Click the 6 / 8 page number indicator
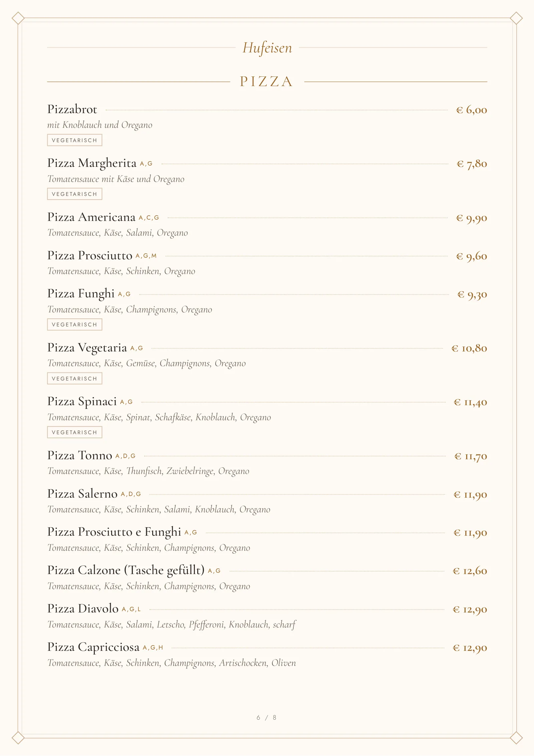Viewport: 534px width, 756px height. (x=266, y=717)
